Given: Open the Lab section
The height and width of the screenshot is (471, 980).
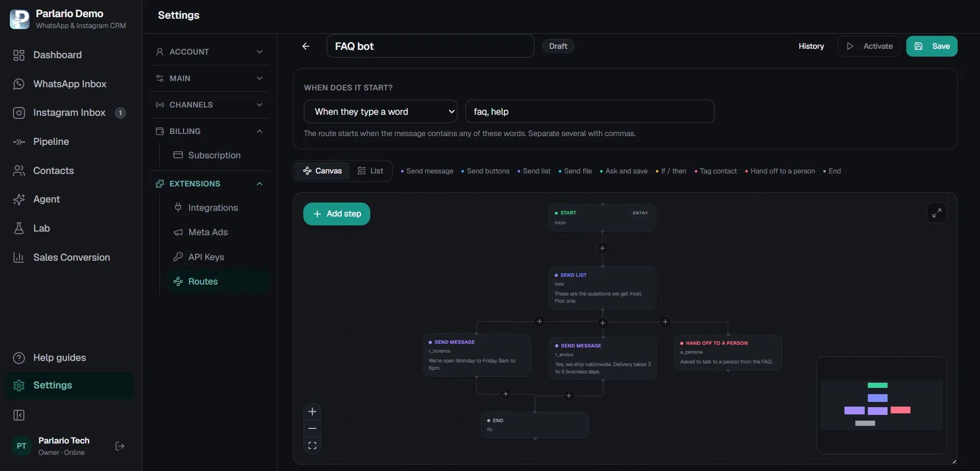Looking at the screenshot, I should point(69,228).
